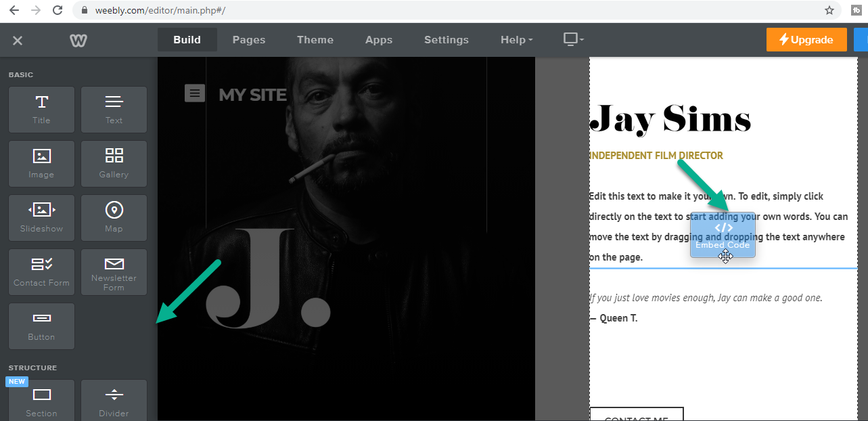This screenshot has width=868, height=421.
Task: Click the quote 'If you just love movies enough'
Action: coord(706,298)
